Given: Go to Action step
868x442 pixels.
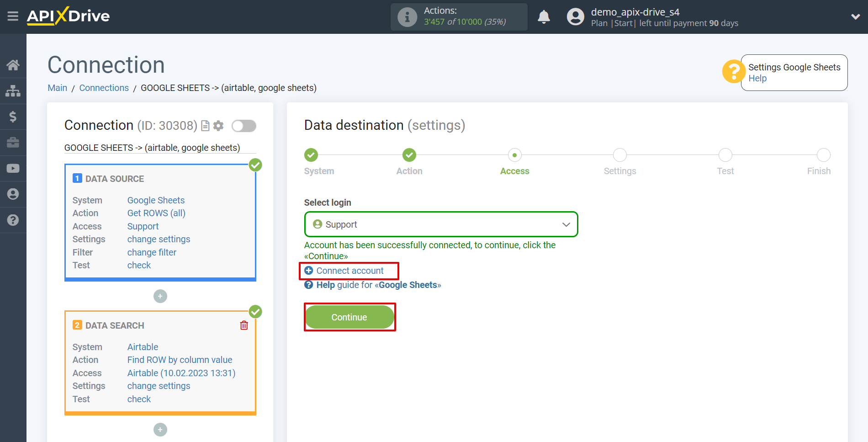Looking at the screenshot, I should 409,155.
